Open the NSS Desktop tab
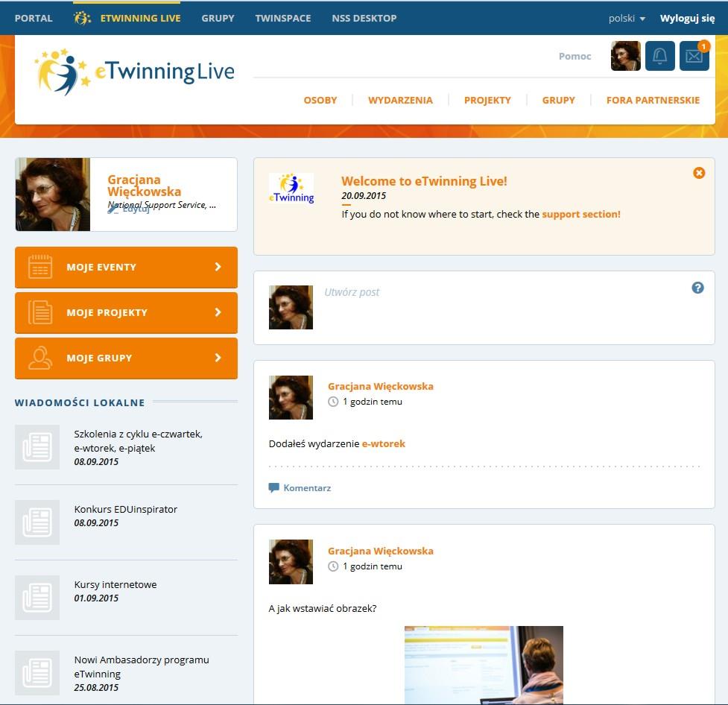 364,18
